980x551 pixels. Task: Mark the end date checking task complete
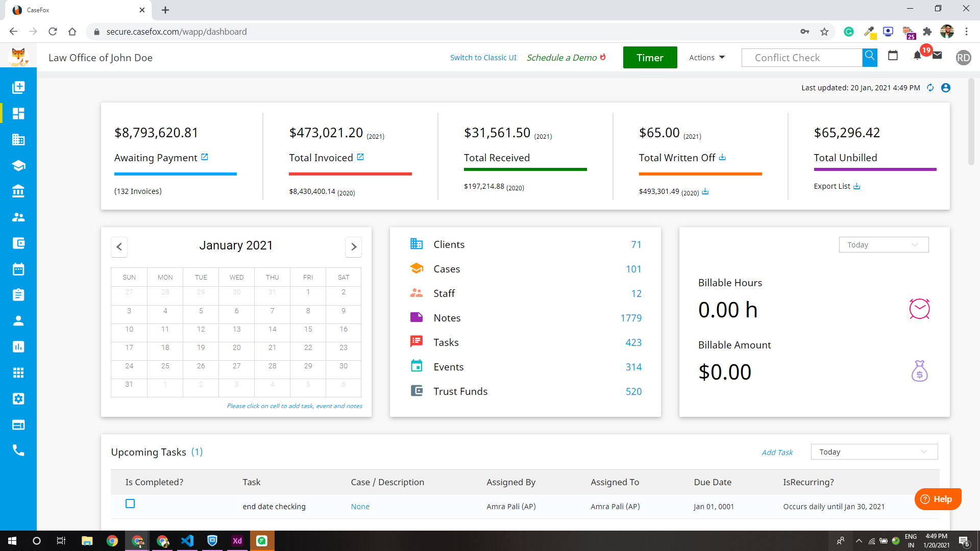pos(130,504)
